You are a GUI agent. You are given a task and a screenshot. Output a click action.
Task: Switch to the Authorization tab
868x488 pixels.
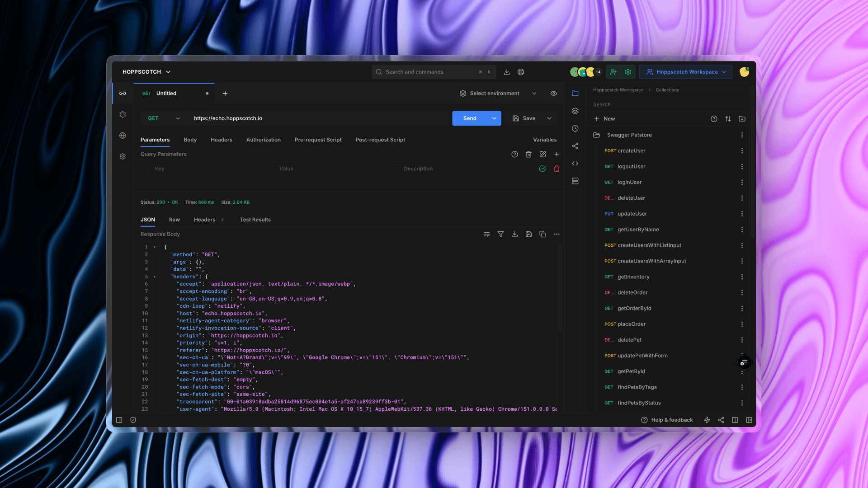tap(264, 140)
